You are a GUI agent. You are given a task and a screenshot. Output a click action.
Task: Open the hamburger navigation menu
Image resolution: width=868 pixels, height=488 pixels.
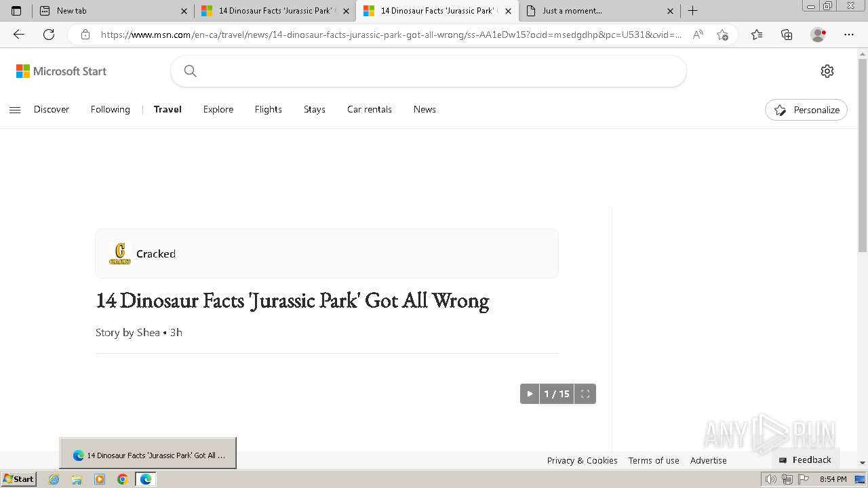click(15, 110)
